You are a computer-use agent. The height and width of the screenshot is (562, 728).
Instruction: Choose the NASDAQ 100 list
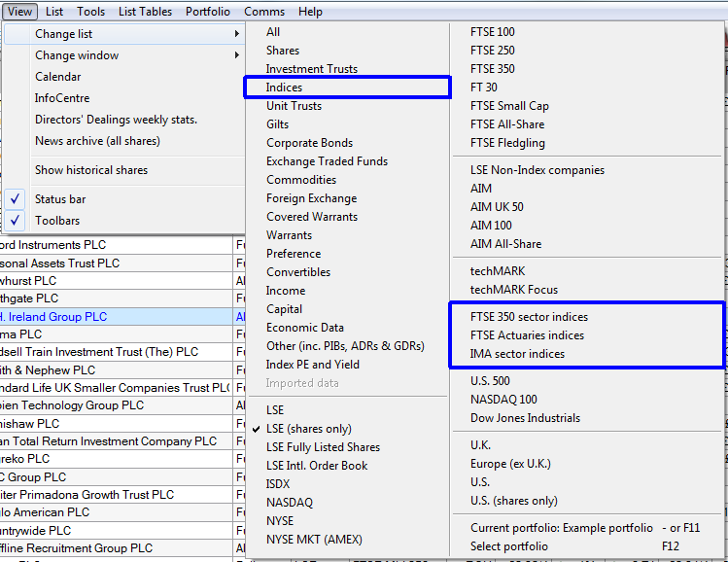point(503,400)
